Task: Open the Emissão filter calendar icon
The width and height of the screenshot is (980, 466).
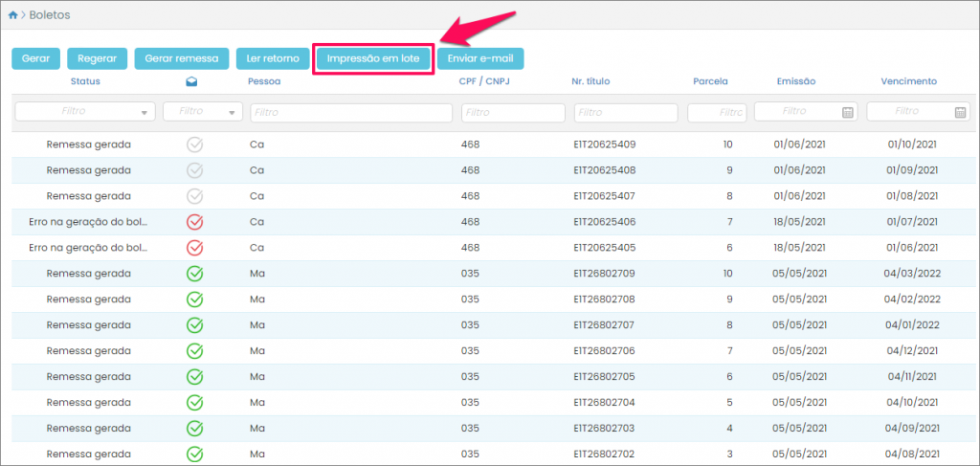Action: pos(847,112)
